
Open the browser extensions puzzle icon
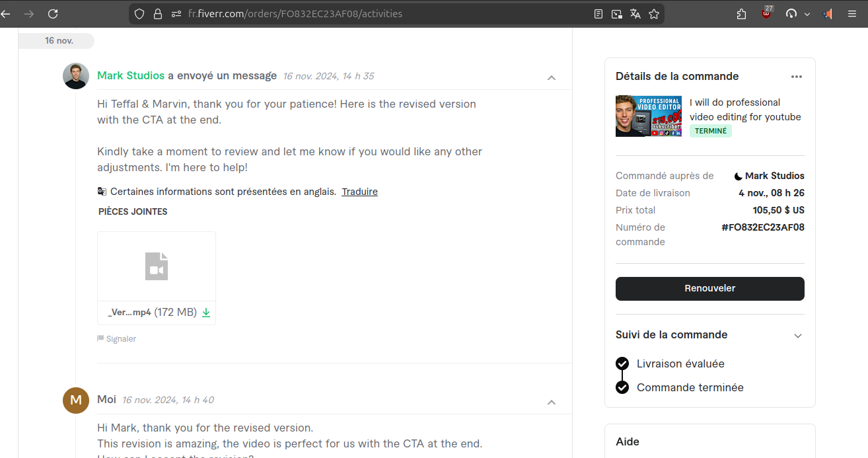[741, 14]
